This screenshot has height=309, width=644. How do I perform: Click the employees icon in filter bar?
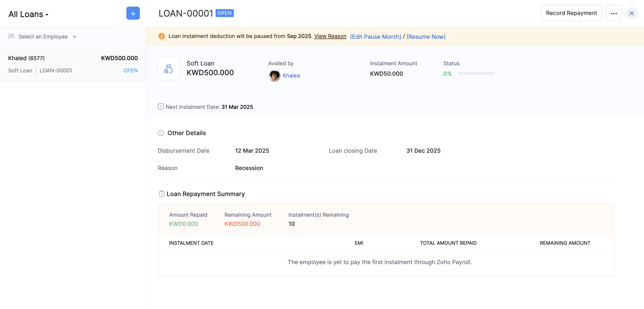(11, 36)
